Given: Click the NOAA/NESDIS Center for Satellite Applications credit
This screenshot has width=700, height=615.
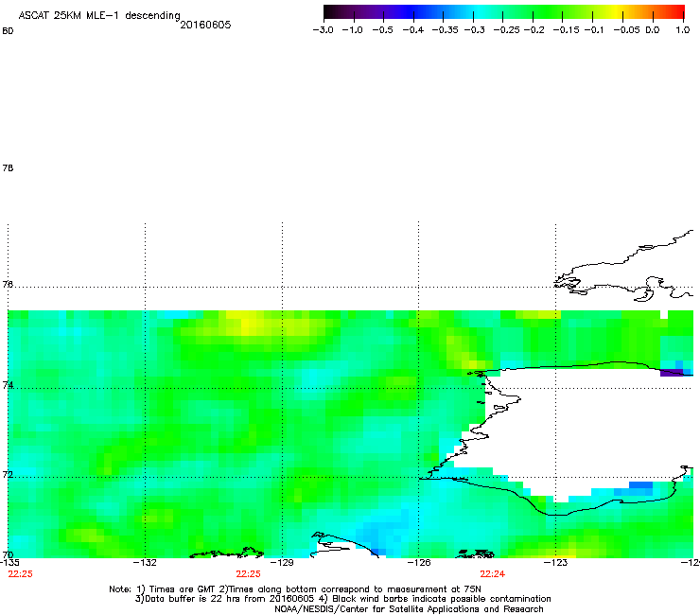Looking at the screenshot, I should click(409, 609).
